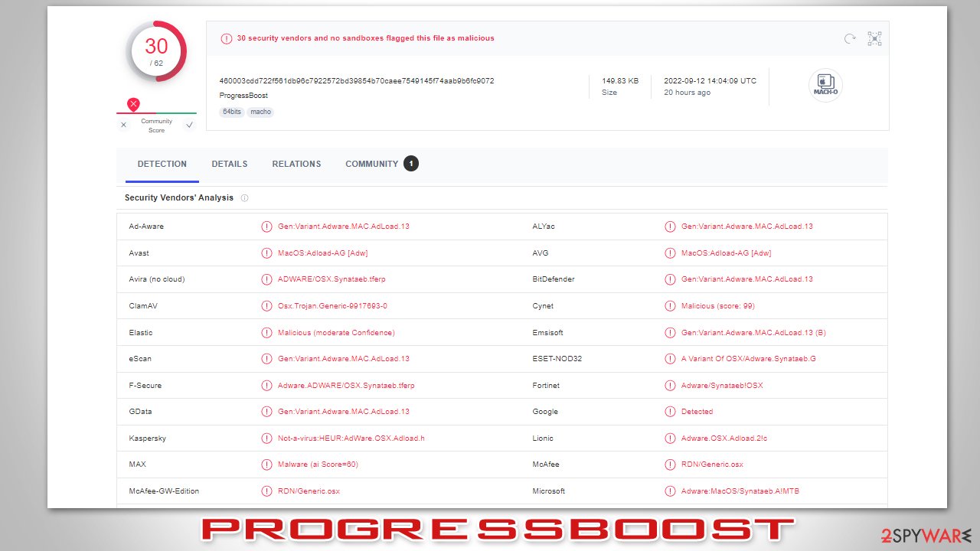Click the ESET-NOD32 Variant Of OSX/Adware result

(749, 359)
